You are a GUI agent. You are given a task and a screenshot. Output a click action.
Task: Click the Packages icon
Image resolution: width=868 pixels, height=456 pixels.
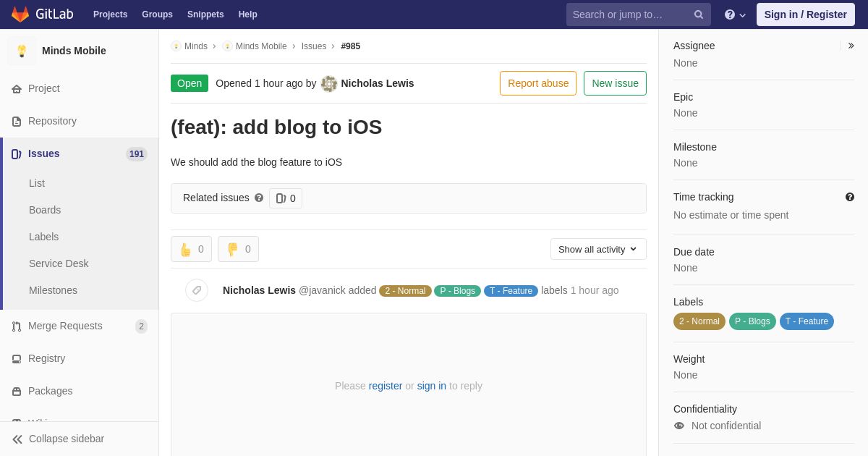tap(17, 392)
